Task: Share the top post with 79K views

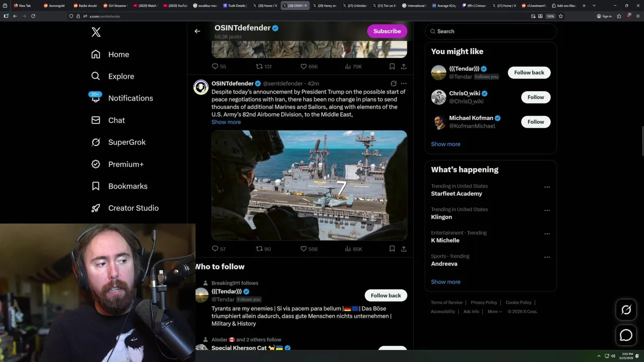Action: (x=404, y=66)
